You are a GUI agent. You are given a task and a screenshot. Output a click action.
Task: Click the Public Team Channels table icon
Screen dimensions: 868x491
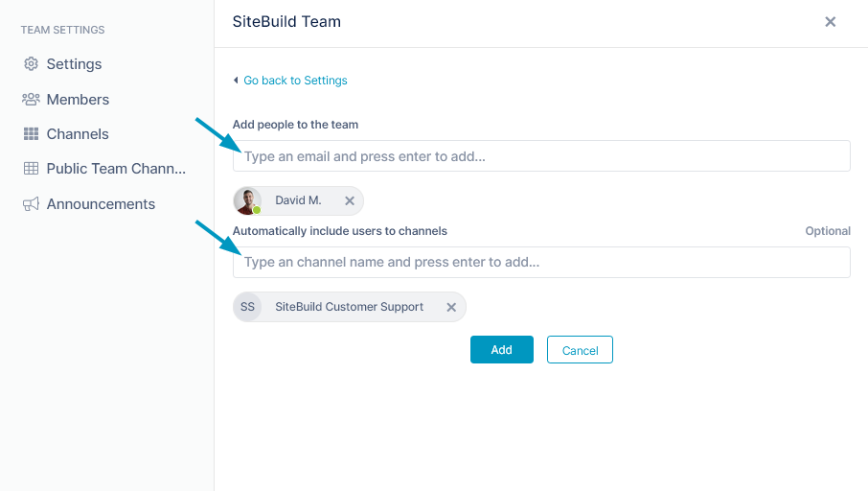pos(31,169)
